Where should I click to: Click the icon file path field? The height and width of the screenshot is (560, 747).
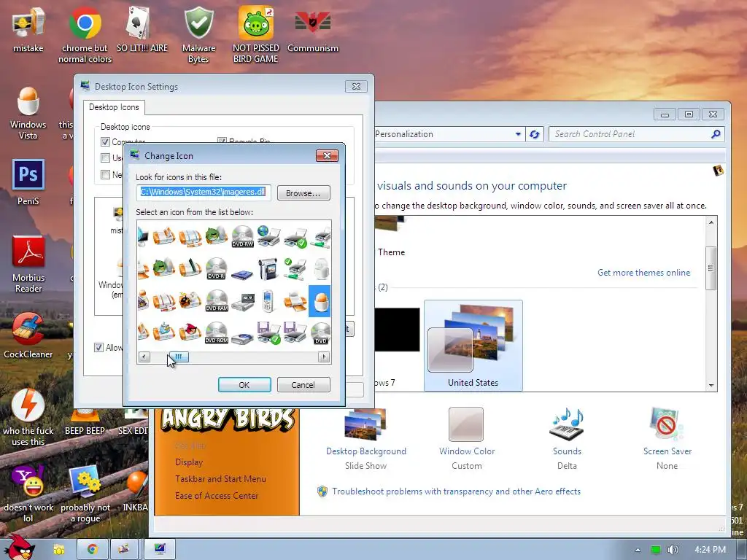coord(204,192)
